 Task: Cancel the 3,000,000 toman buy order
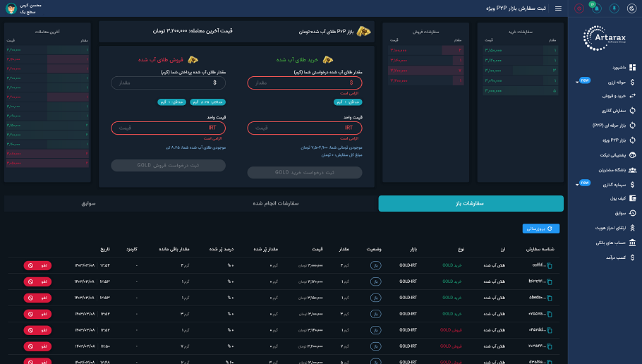pos(37,266)
